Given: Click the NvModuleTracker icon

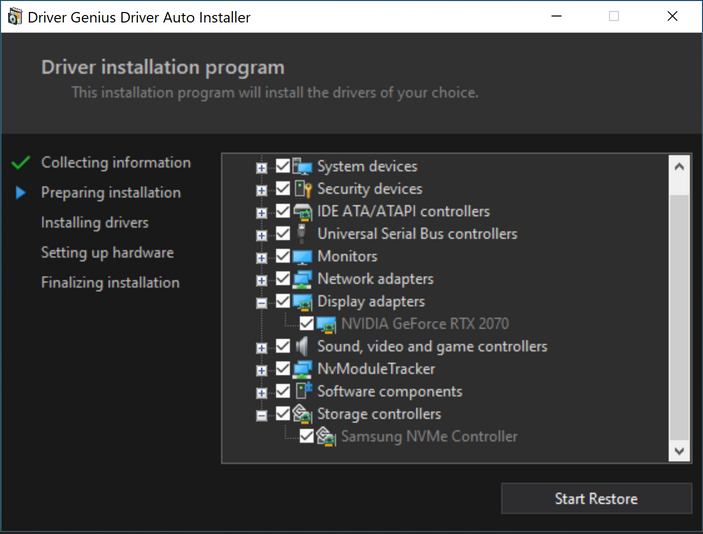Looking at the screenshot, I should pyautogui.click(x=302, y=369).
